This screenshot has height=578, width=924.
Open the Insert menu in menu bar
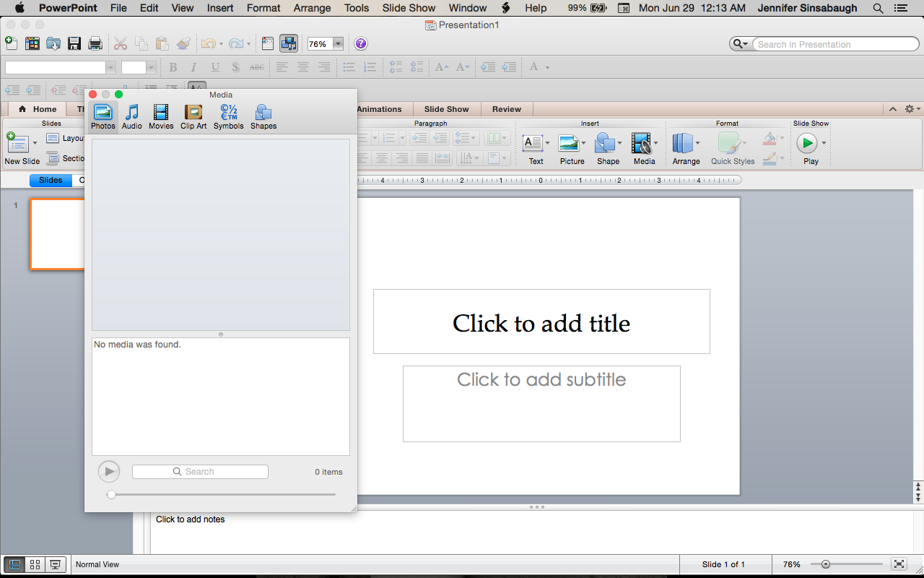point(220,8)
